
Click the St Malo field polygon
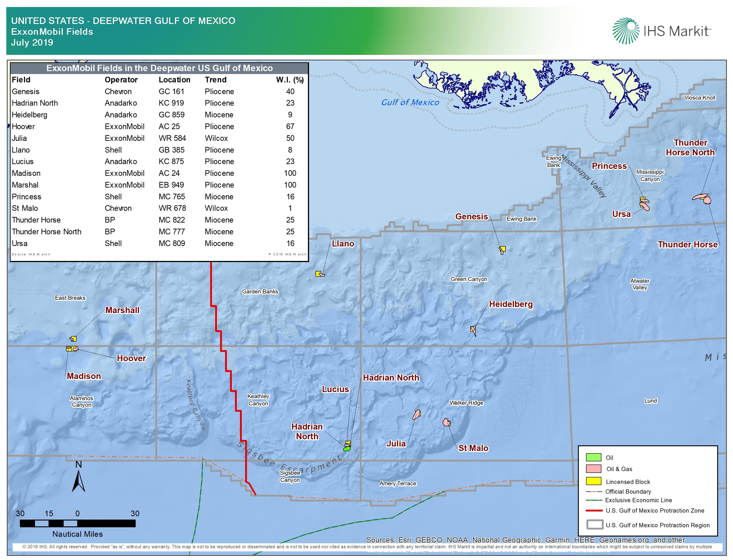click(447, 422)
